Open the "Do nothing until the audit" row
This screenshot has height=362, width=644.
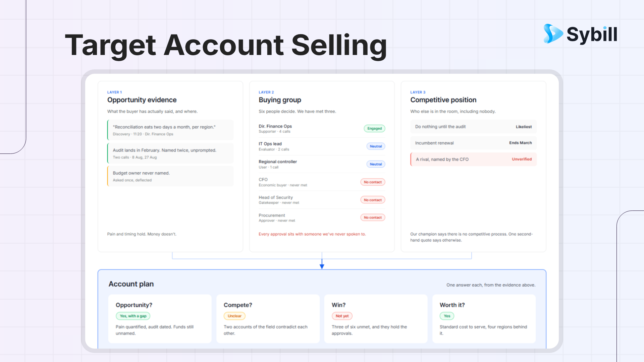pyautogui.click(x=473, y=127)
